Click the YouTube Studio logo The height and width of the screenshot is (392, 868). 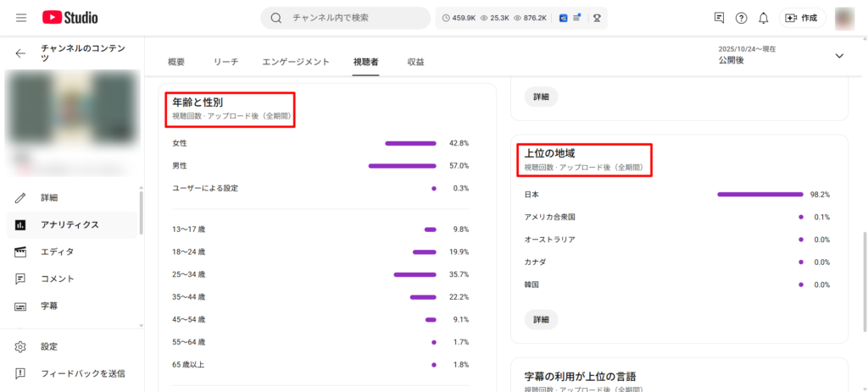70,18
